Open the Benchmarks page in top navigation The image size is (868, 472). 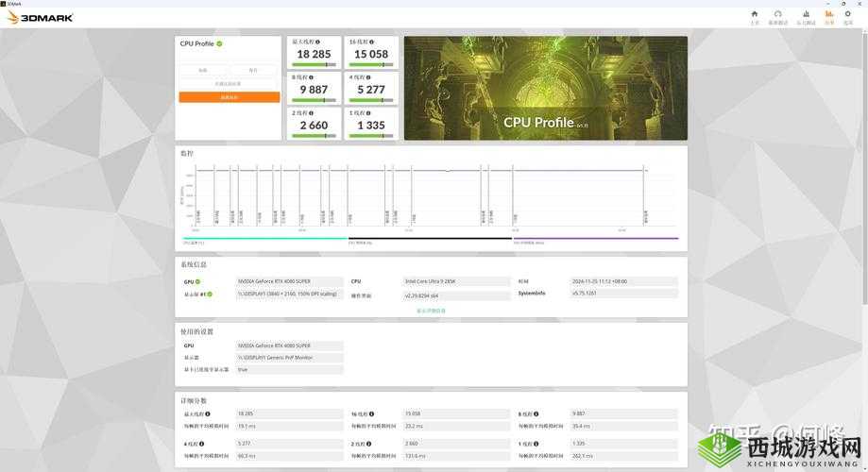[x=777, y=16]
